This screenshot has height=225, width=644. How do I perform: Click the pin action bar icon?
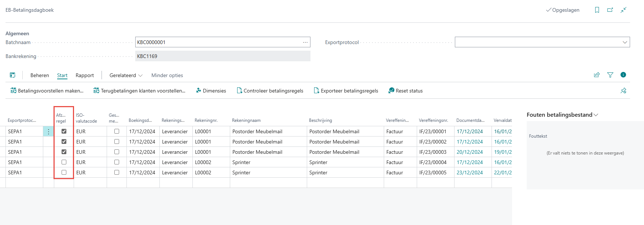623,91
